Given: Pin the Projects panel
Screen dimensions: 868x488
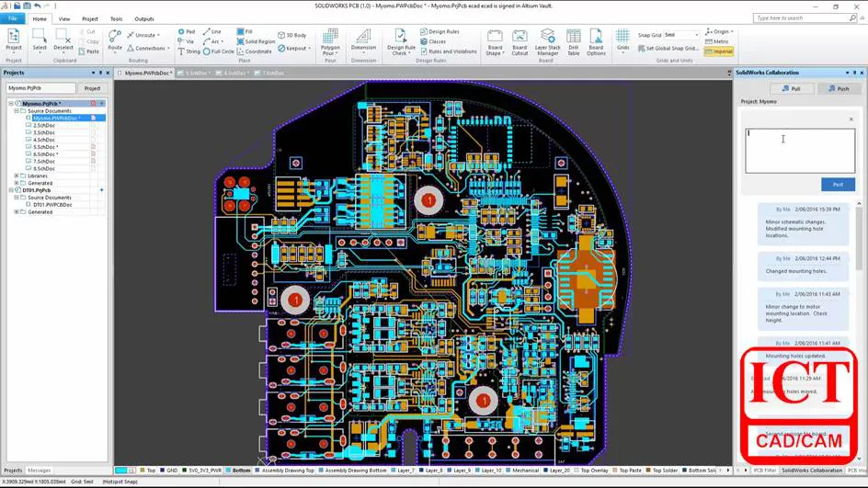Looking at the screenshot, I should (100, 73).
